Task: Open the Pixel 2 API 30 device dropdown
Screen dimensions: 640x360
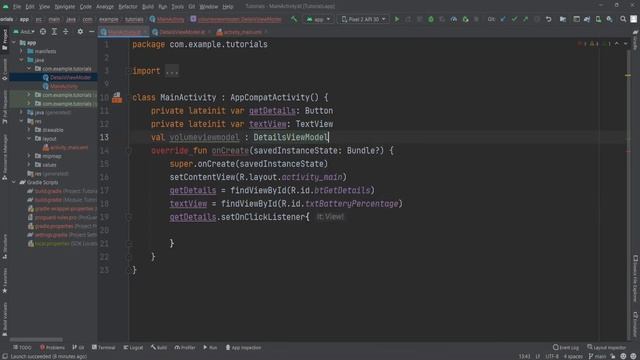Action: pyautogui.click(x=363, y=19)
